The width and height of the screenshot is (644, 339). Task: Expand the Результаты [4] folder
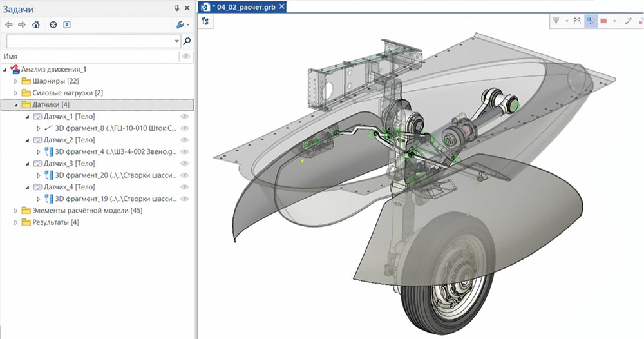click(17, 222)
